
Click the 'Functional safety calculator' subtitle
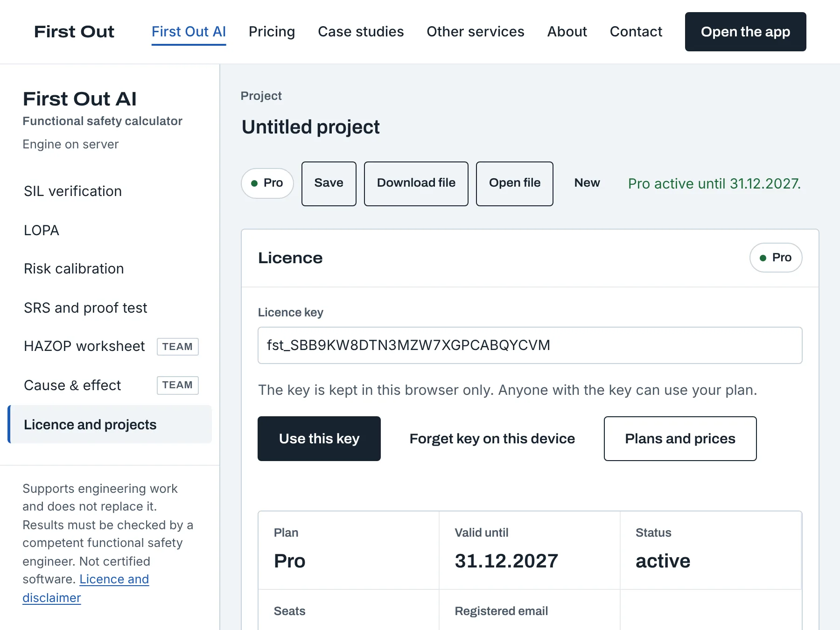pos(102,121)
